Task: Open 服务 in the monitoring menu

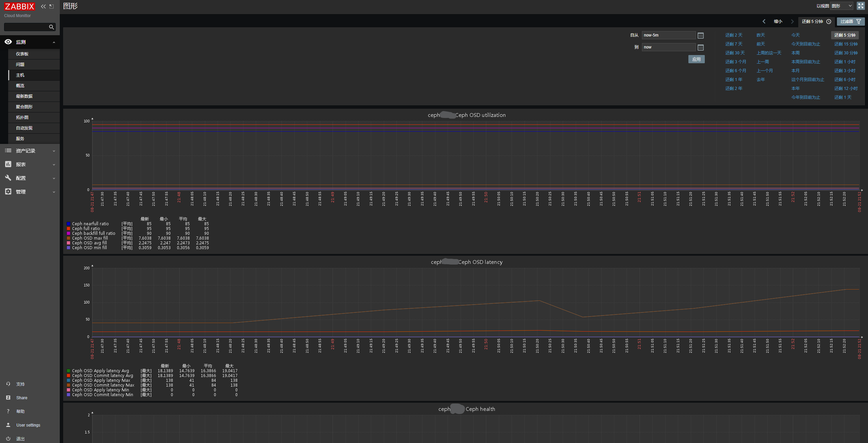Action: tap(34, 139)
